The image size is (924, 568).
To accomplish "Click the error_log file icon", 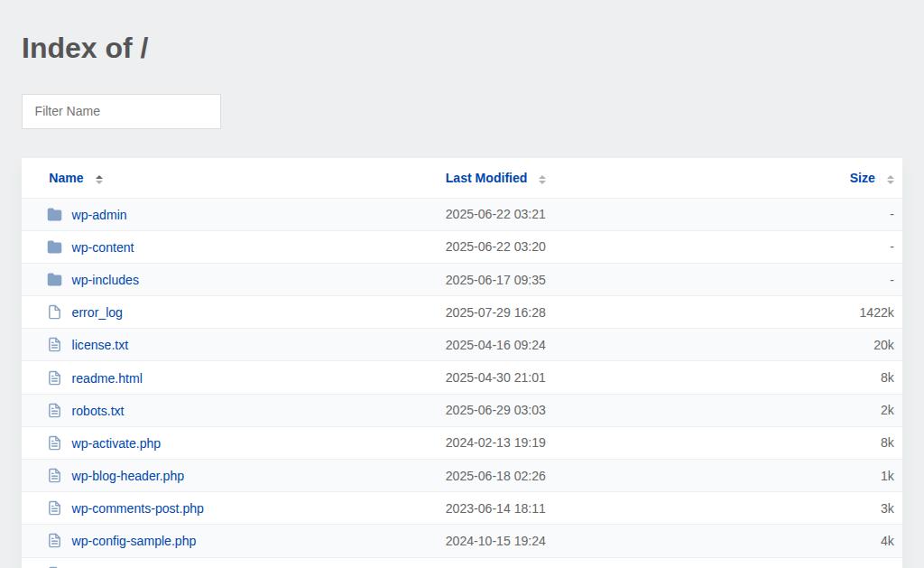I will point(54,312).
